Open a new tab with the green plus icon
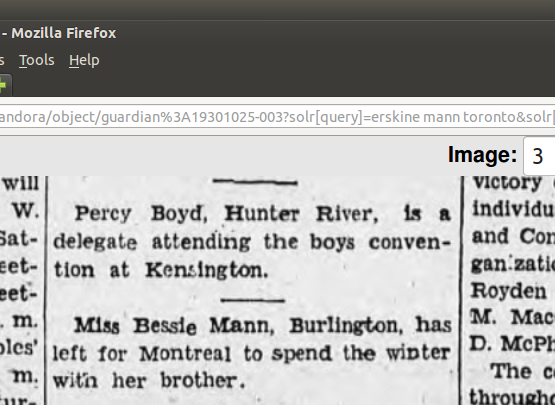 [3, 86]
